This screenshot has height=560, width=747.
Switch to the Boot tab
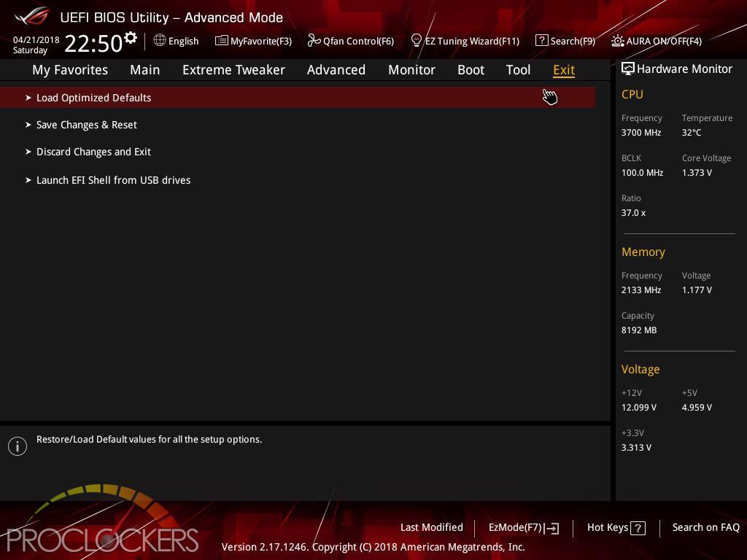[x=471, y=70]
